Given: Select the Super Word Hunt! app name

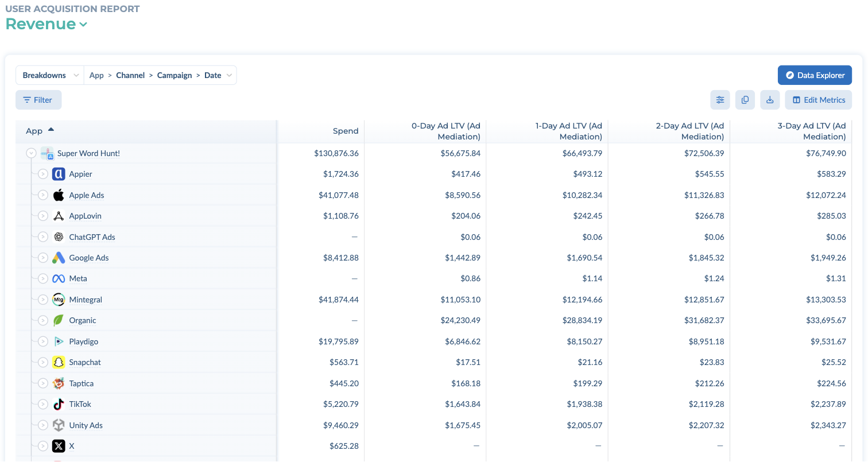Looking at the screenshot, I should point(88,154).
